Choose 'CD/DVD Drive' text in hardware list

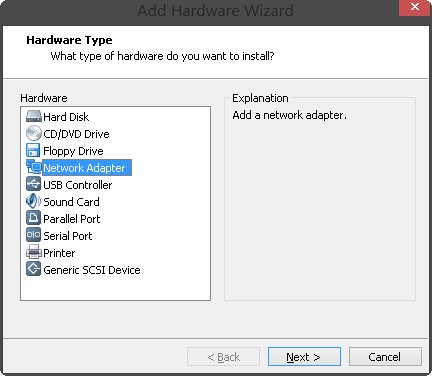pos(76,134)
